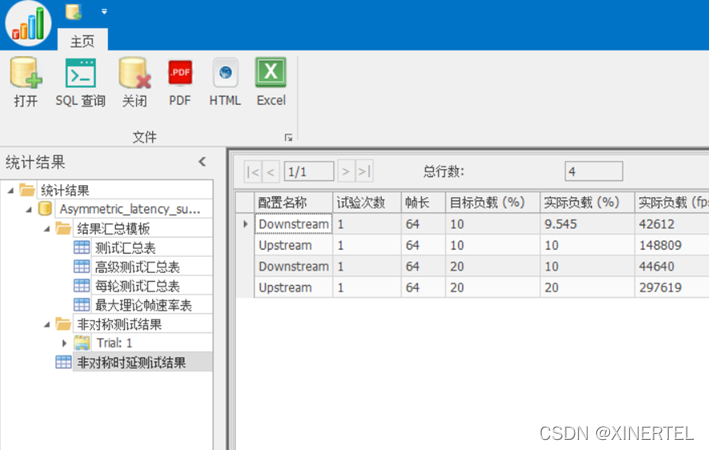Export results to HTML
Viewport: 709px width, 450px height.
click(225, 82)
